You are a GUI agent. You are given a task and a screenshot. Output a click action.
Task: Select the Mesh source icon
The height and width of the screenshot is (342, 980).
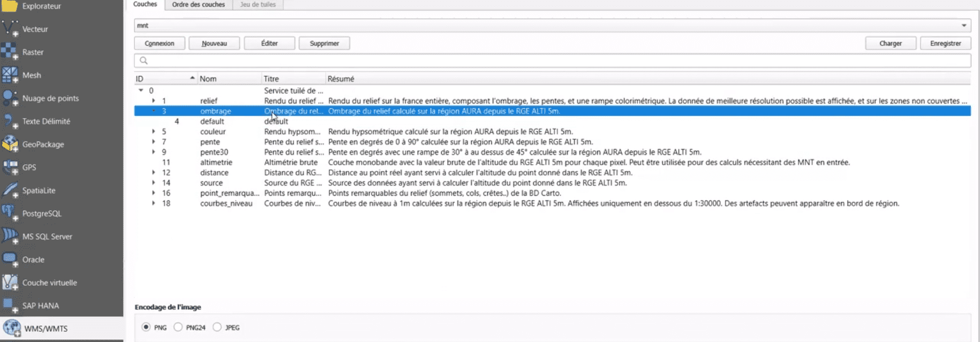pos(10,75)
